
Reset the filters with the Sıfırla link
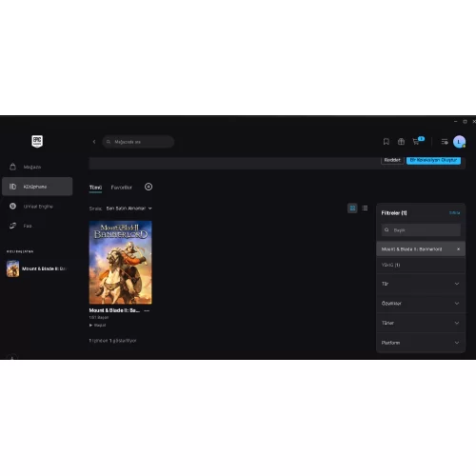[x=455, y=213]
